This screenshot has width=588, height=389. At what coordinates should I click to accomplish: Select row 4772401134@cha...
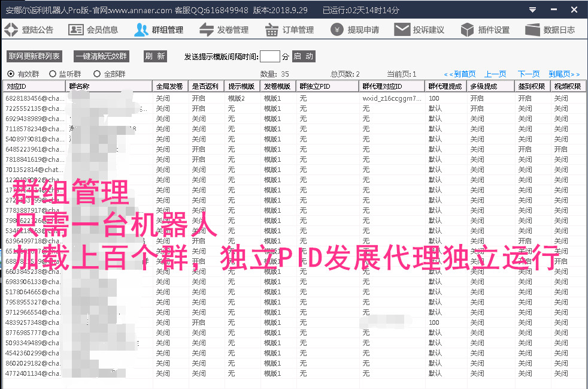295,373
